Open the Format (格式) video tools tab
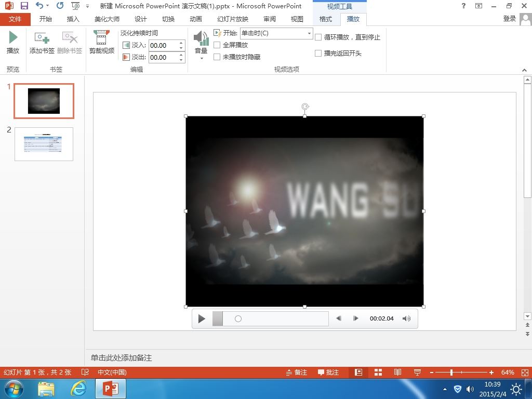This screenshot has width=532, height=399. coord(325,19)
